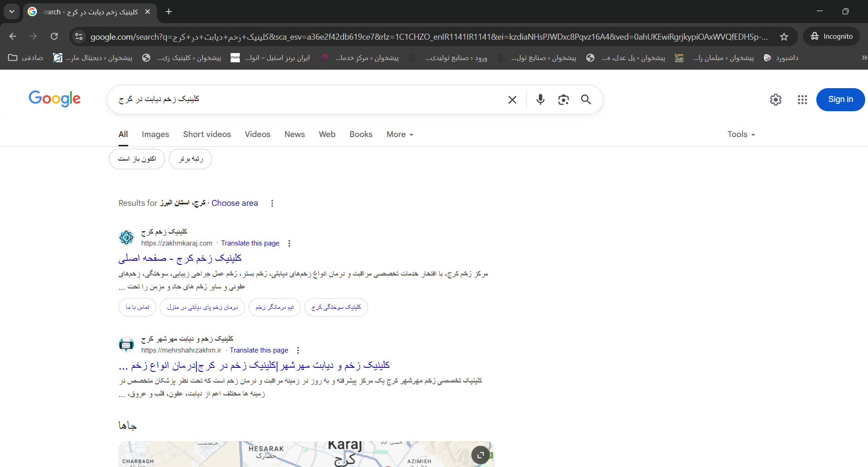Switch to the Images tab
Image resolution: width=868 pixels, height=467 pixels.
tap(155, 134)
